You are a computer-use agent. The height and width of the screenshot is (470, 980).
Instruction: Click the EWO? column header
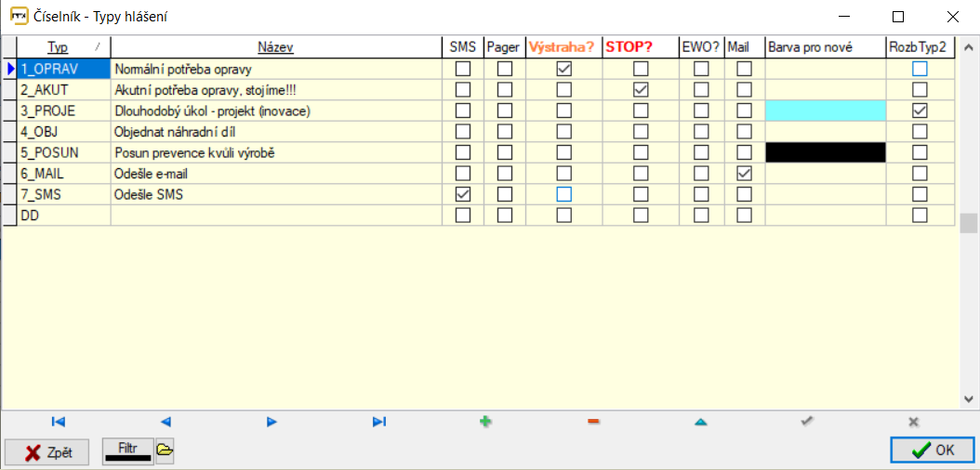701,47
